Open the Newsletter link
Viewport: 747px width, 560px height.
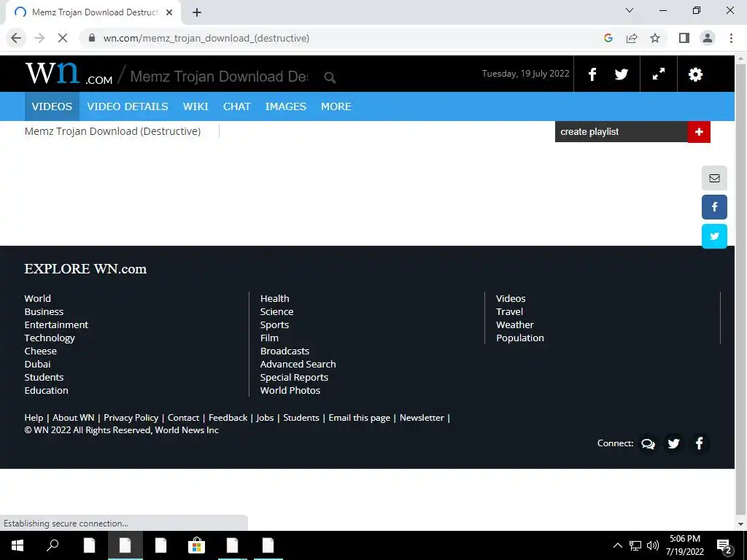coord(422,418)
